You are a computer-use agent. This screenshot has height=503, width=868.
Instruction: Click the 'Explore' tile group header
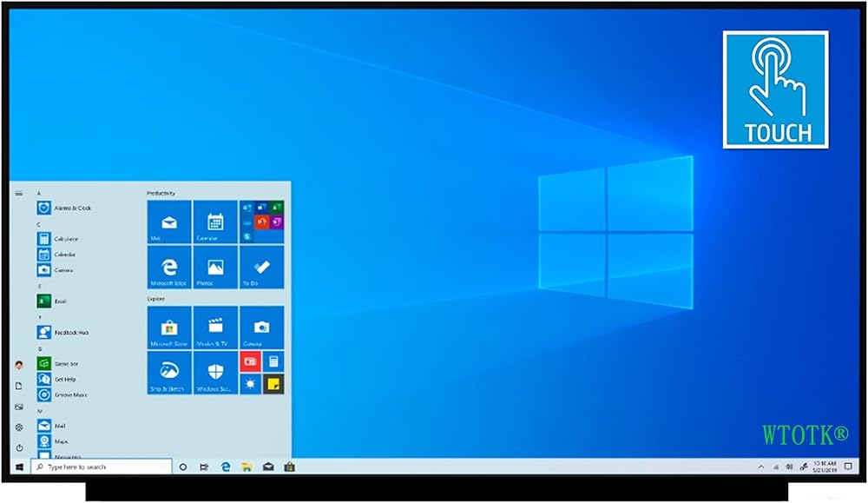156,299
